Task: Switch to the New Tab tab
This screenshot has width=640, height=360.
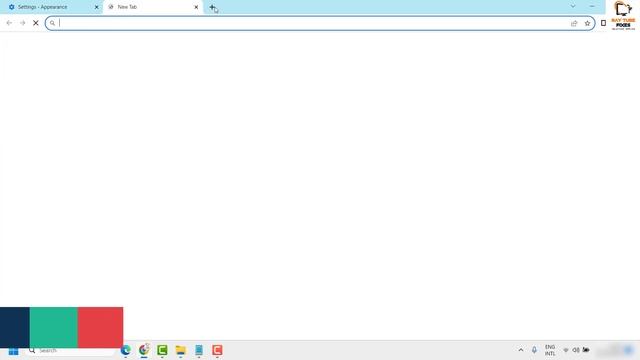Action: click(x=152, y=7)
